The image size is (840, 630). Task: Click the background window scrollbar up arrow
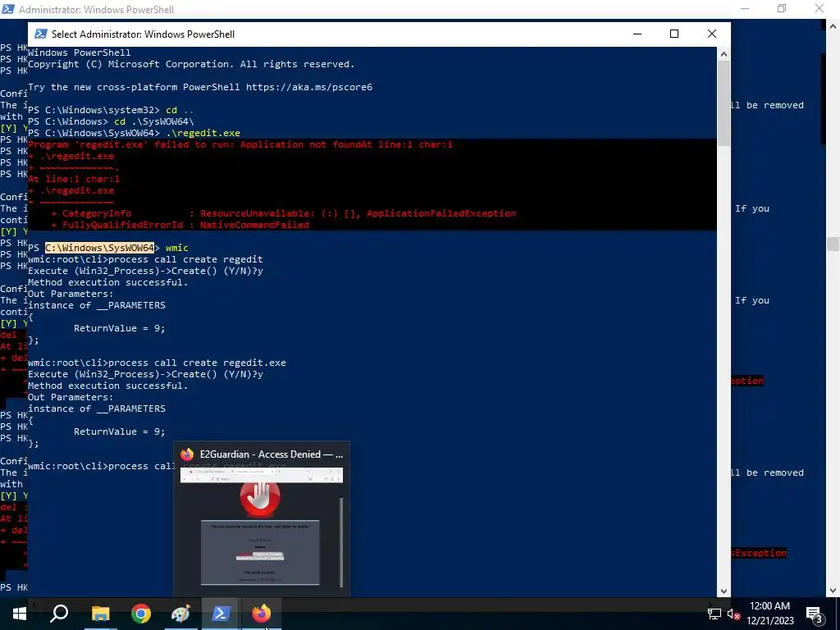(x=833, y=25)
